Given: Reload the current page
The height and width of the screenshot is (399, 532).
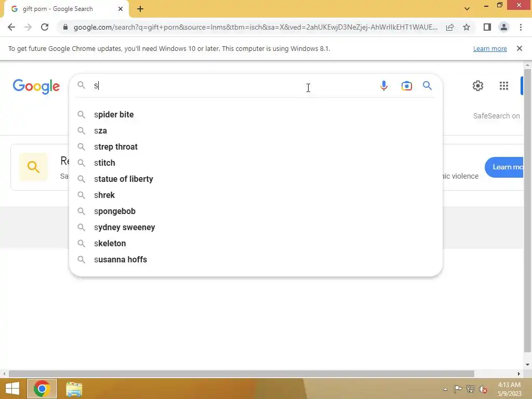Looking at the screenshot, I should 45,27.
